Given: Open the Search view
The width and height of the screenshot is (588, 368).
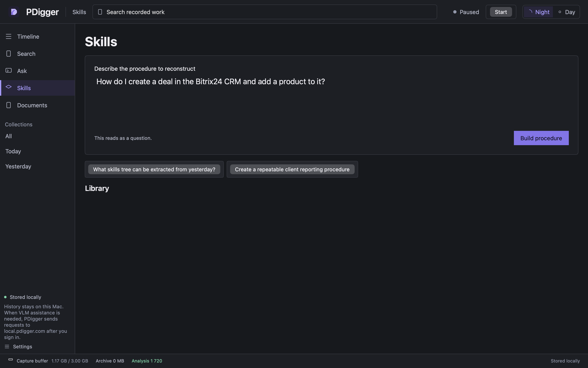Looking at the screenshot, I should [37, 54].
